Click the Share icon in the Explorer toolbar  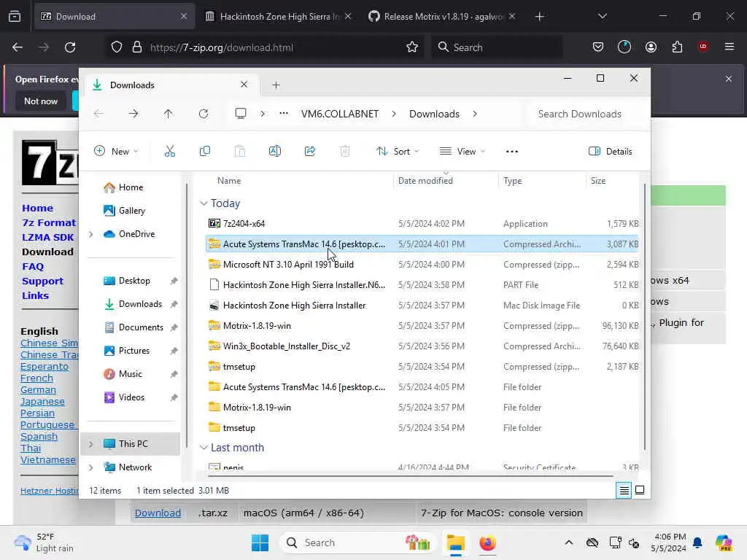pyautogui.click(x=309, y=152)
